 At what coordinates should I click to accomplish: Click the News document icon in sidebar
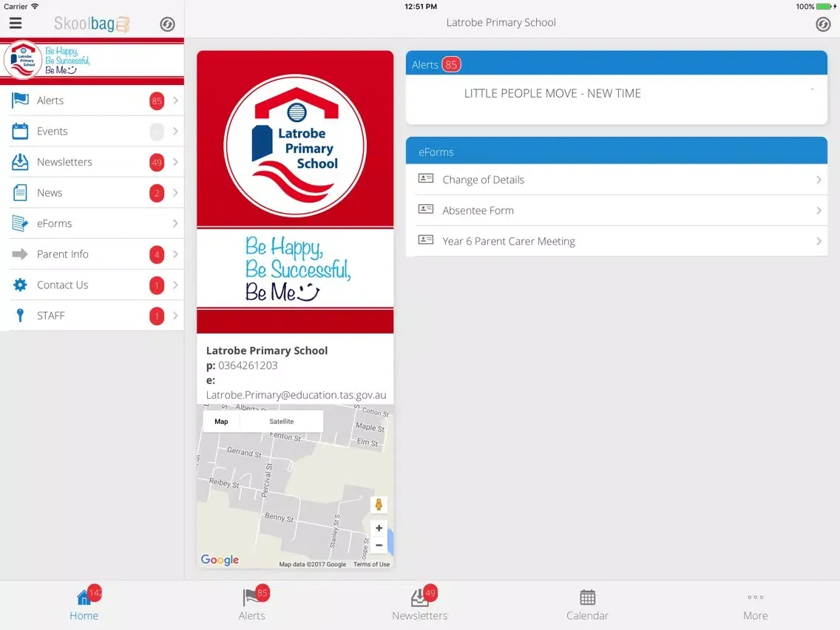pos(21,192)
